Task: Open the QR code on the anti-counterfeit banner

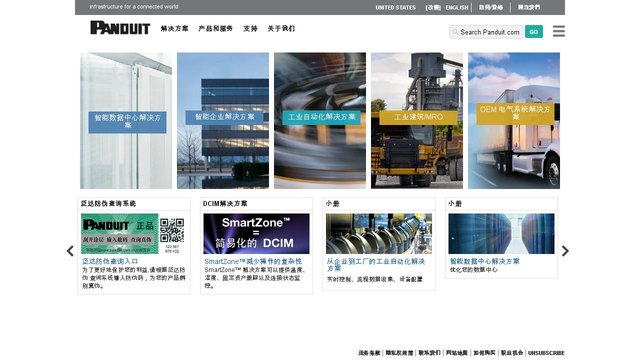Action: pos(172,230)
